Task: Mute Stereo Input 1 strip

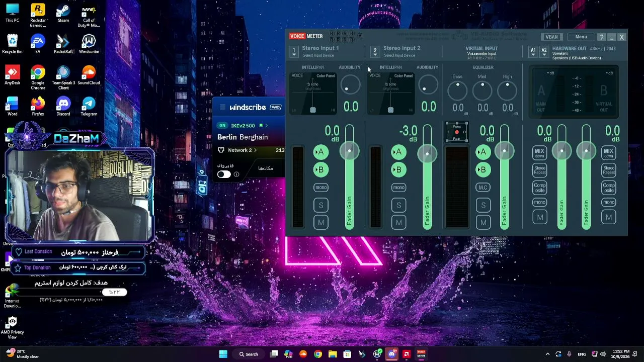Action: (x=321, y=222)
